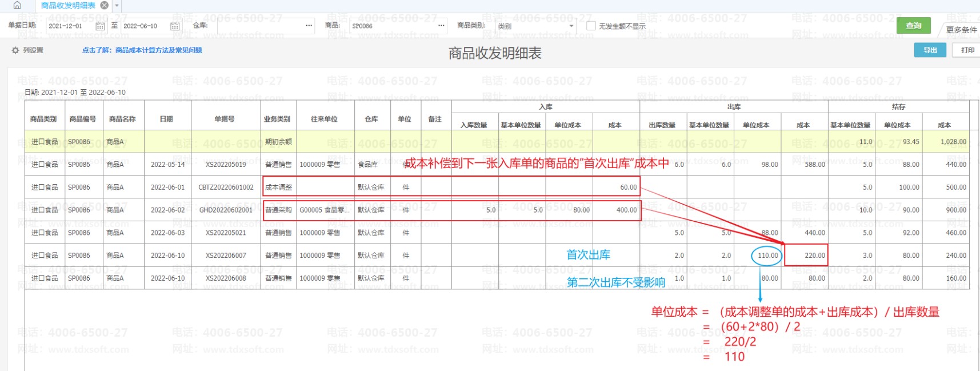The height and width of the screenshot is (371, 980).
Task: Select the 商品收发明细表 tab label
Action: [68, 6]
